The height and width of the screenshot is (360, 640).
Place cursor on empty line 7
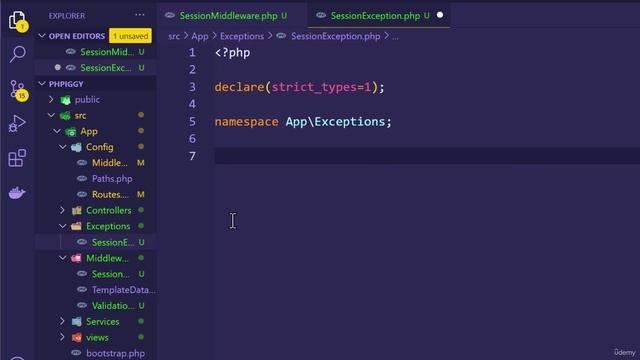427,156
